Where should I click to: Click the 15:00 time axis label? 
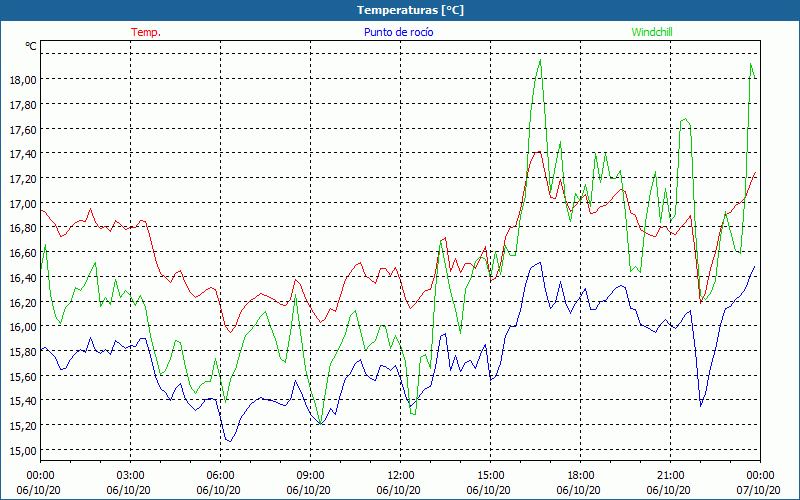(490, 476)
